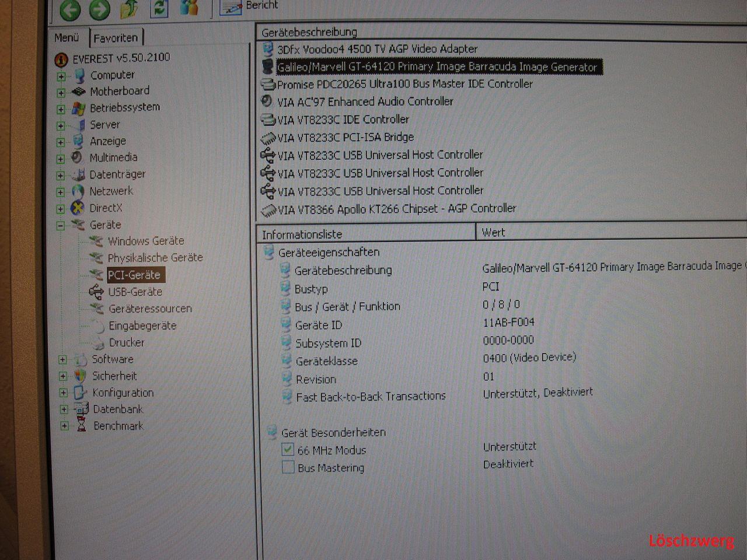Image resolution: width=747 pixels, height=560 pixels.
Task: Expand the Motherboard tree node
Action: [x=61, y=93]
